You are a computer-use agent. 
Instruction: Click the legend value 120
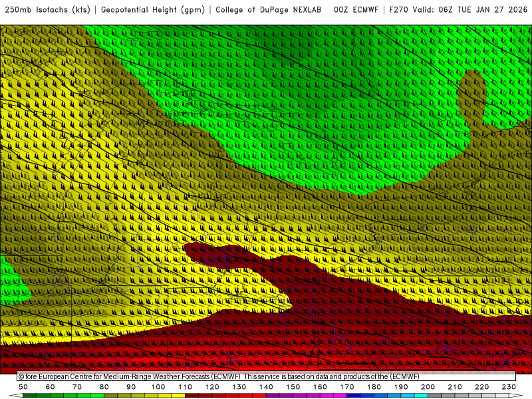point(212,387)
